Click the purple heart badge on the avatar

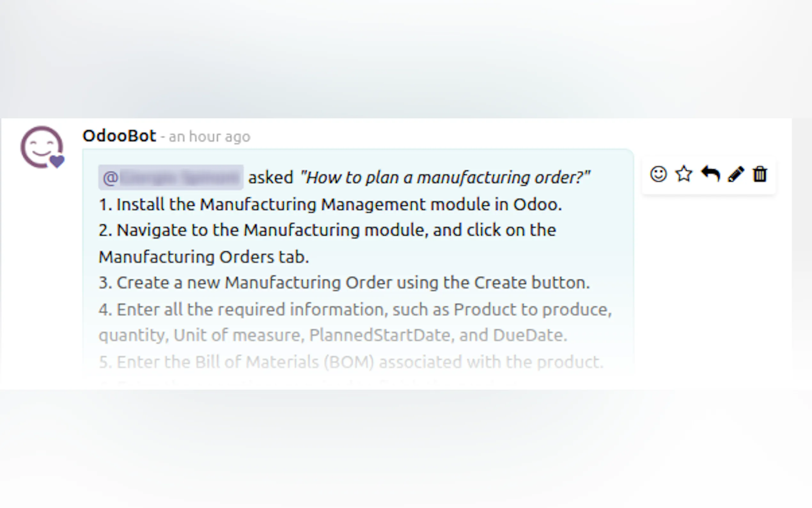click(x=57, y=161)
